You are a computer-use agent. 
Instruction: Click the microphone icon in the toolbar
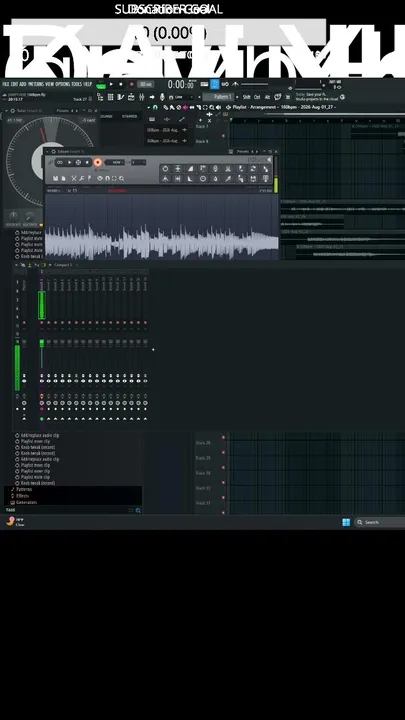pos(162,97)
